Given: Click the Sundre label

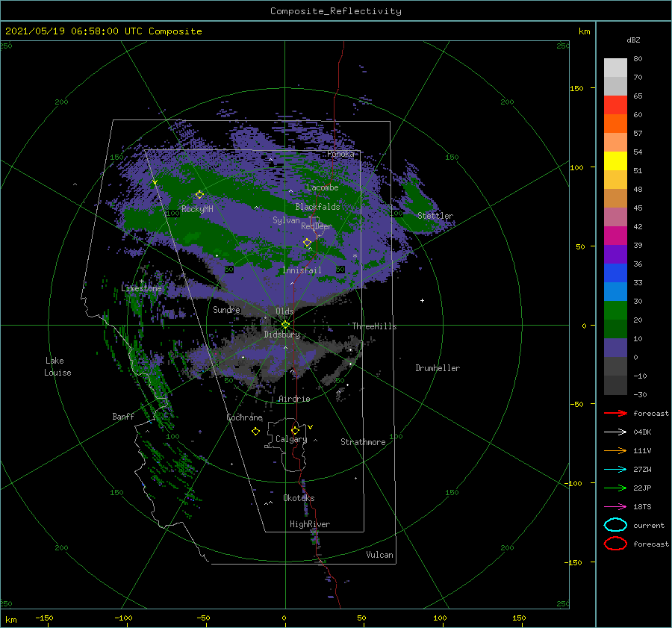Looking at the screenshot, I should [226, 309].
